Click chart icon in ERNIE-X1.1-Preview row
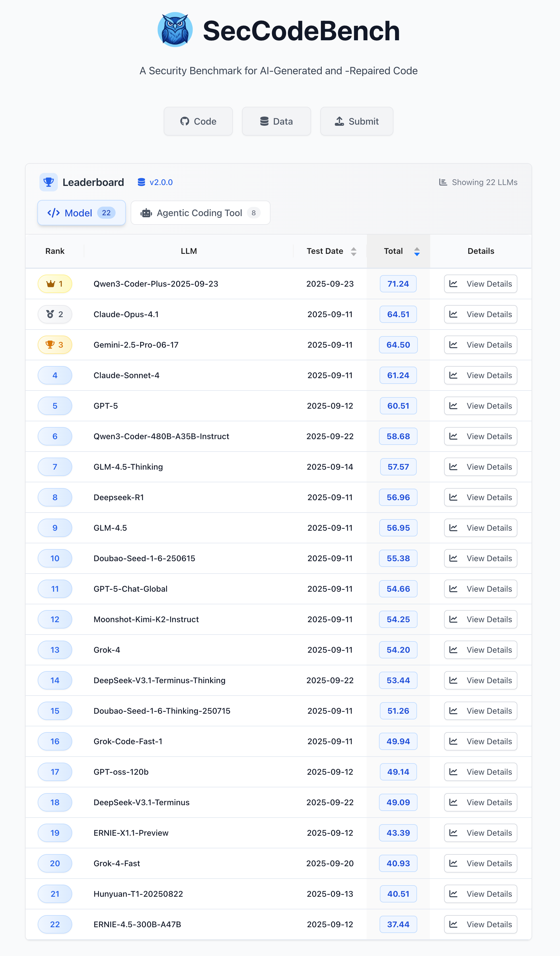560x956 pixels. [x=454, y=833]
